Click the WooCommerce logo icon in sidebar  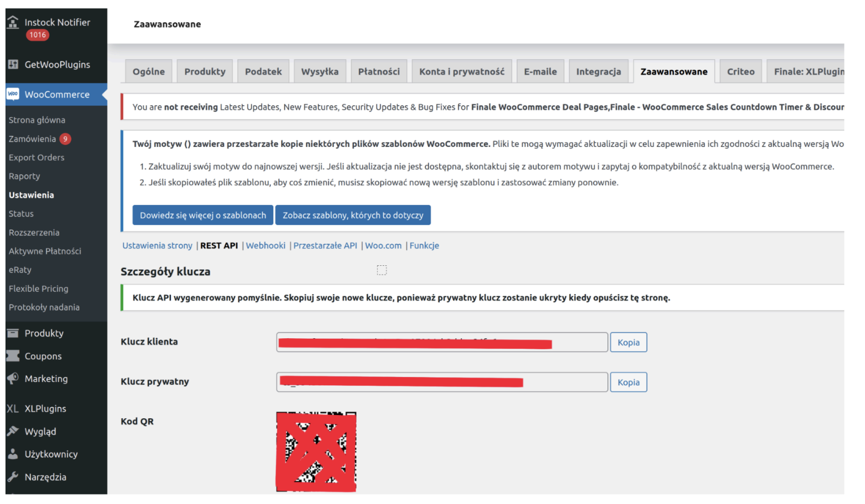(13, 95)
